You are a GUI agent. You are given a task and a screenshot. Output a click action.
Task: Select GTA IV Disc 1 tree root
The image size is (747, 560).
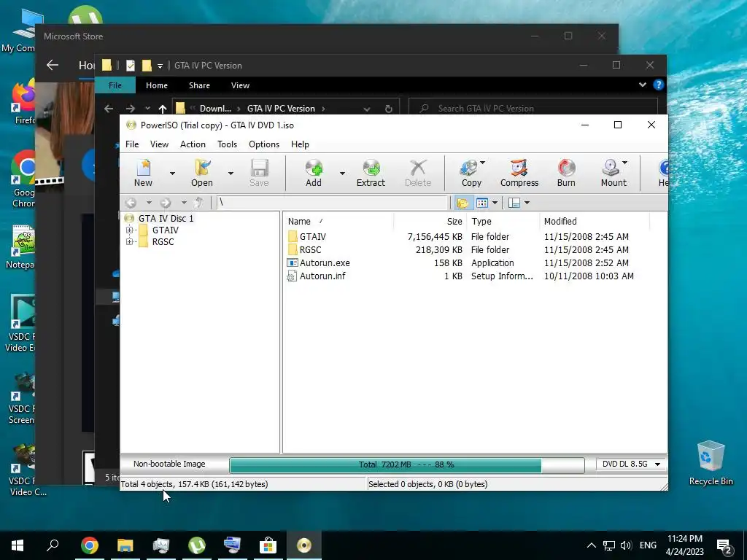(x=166, y=219)
